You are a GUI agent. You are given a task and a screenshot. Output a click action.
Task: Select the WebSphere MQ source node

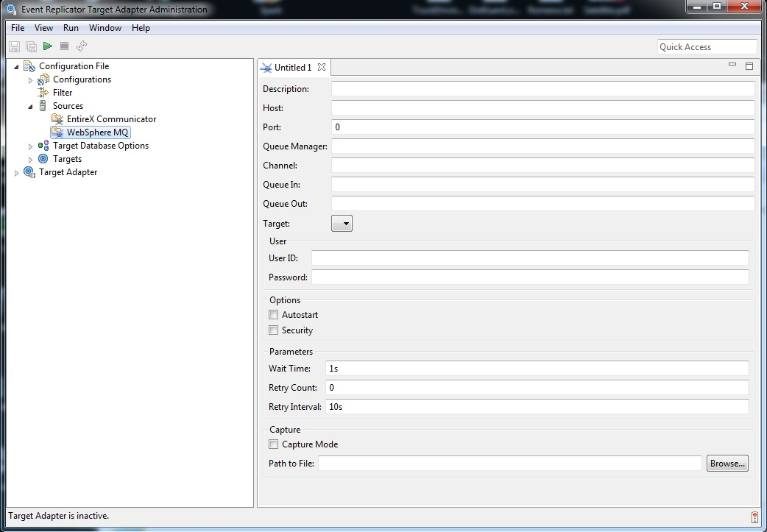pos(98,132)
